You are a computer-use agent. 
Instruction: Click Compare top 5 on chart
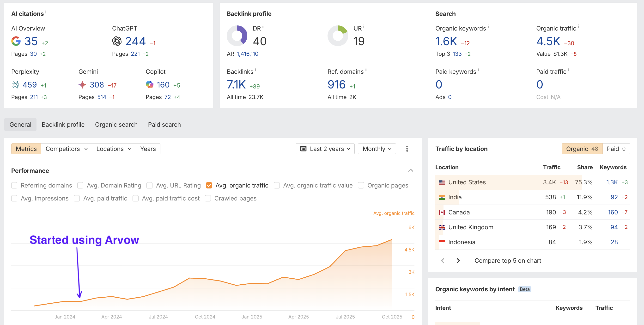[508, 261]
